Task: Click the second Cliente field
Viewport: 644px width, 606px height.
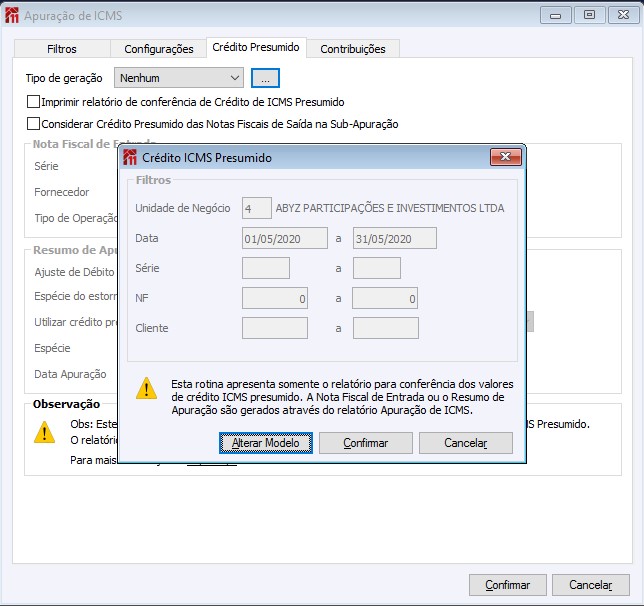Action: tap(386, 328)
